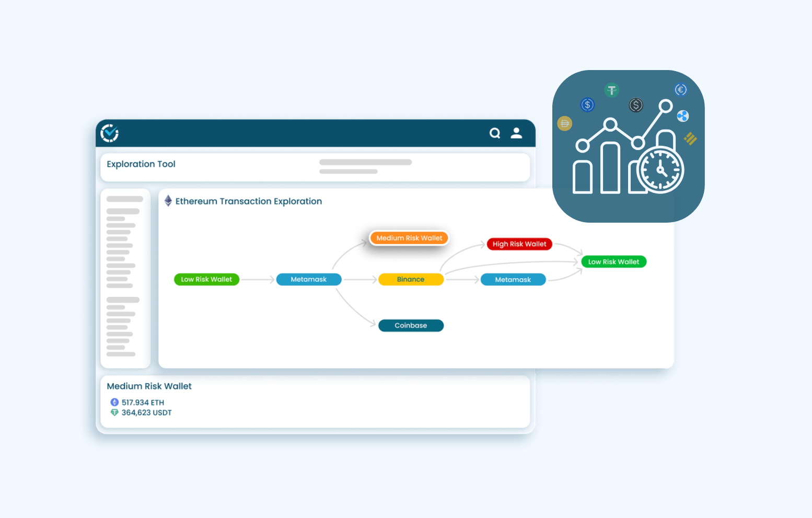Click the Medium Risk Wallet details heading
Image resolution: width=812 pixels, height=518 pixels.
[x=149, y=386]
